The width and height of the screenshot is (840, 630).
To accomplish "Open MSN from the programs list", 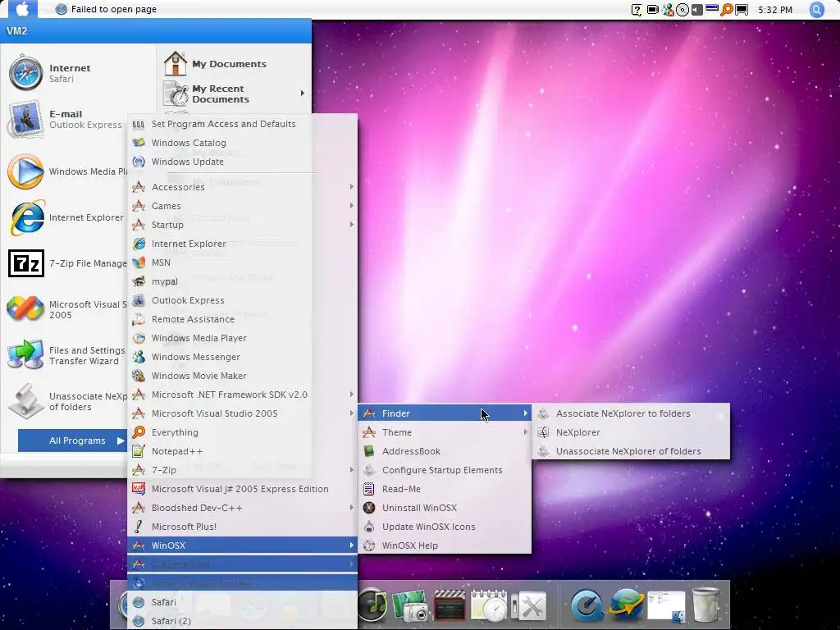I will [243, 262].
